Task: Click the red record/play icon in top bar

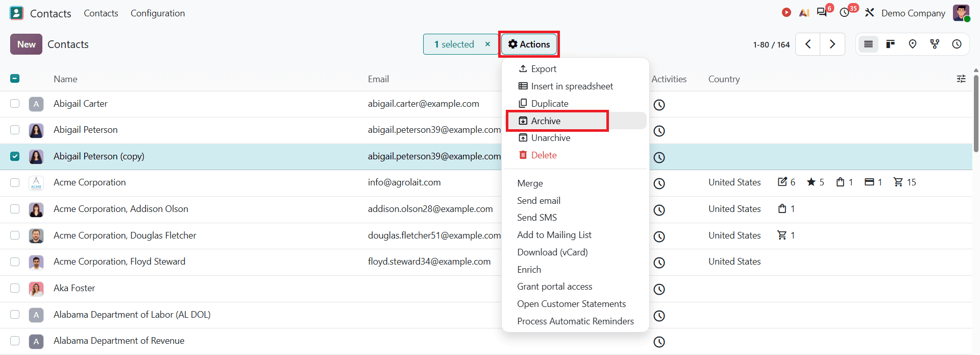Action: (786, 13)
